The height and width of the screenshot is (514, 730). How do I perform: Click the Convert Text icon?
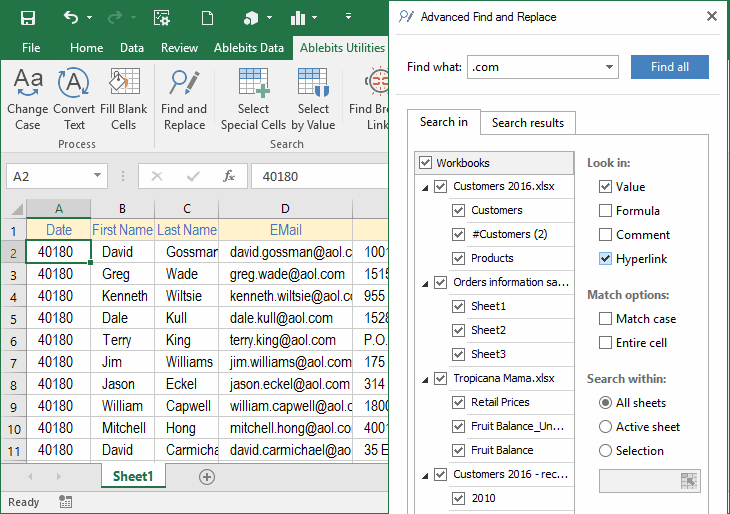(74, 99)
